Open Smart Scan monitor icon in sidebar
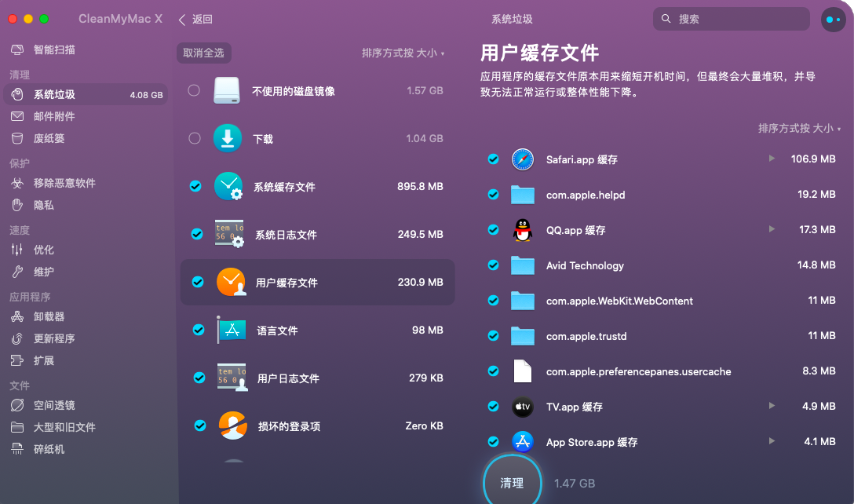The image size is (854, 504). [x=17, y=49]
